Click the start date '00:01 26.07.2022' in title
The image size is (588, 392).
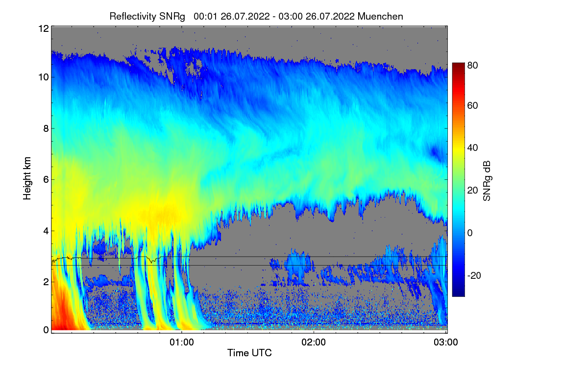(x=232, y=16)
